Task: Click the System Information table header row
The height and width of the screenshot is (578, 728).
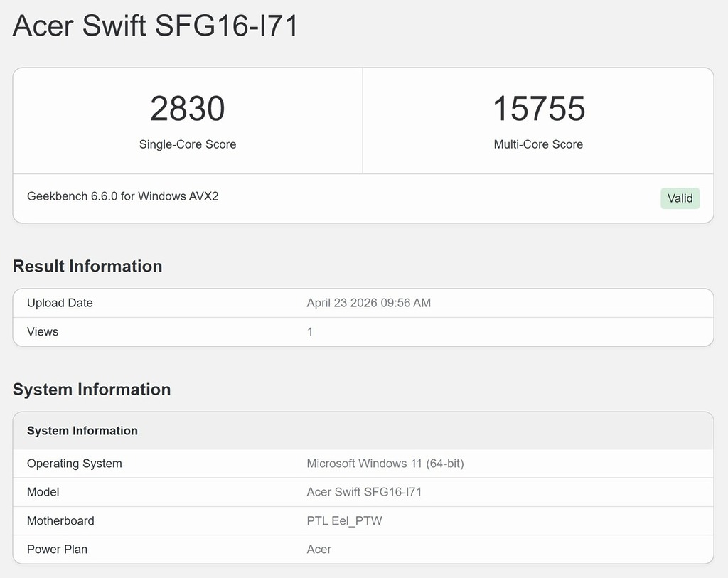Action: [x=363, y=431]
